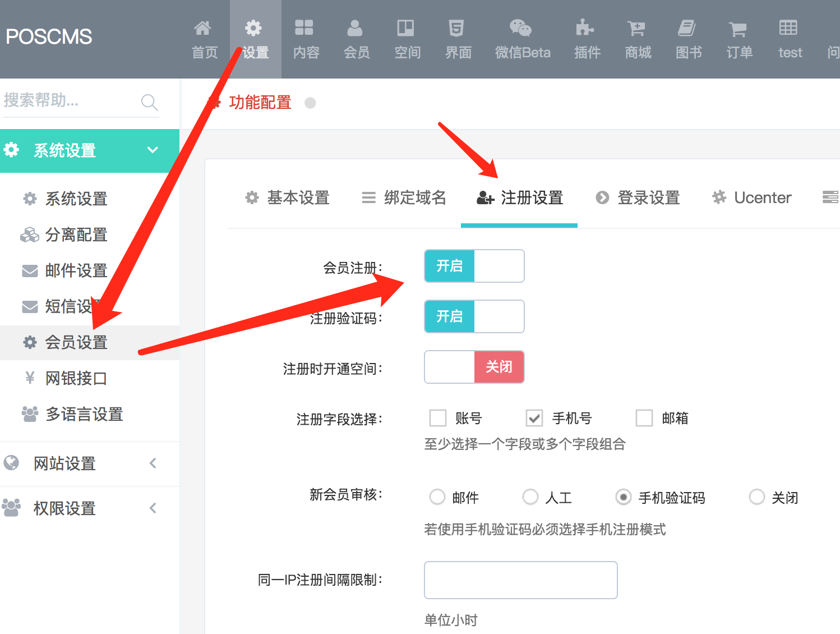Viewport: 840px width, 634px height.
Task: Click the yen icon beside 网银接口
Action: point(30,378)
